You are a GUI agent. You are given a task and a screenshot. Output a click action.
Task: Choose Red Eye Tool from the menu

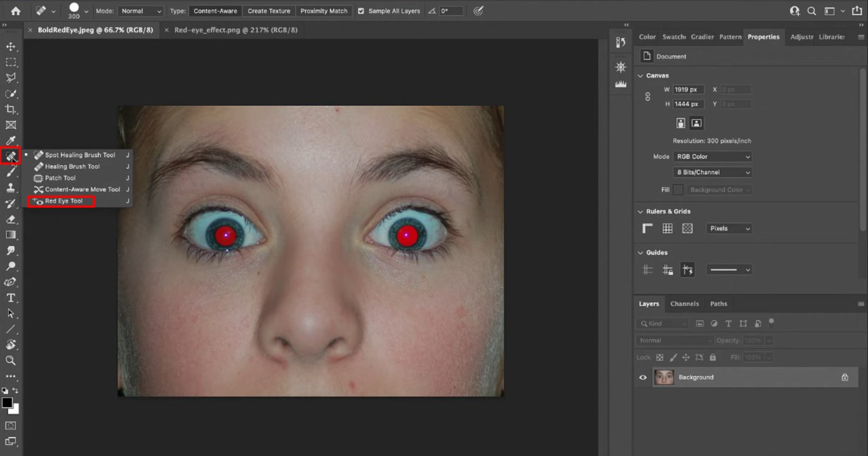[64, 201]
